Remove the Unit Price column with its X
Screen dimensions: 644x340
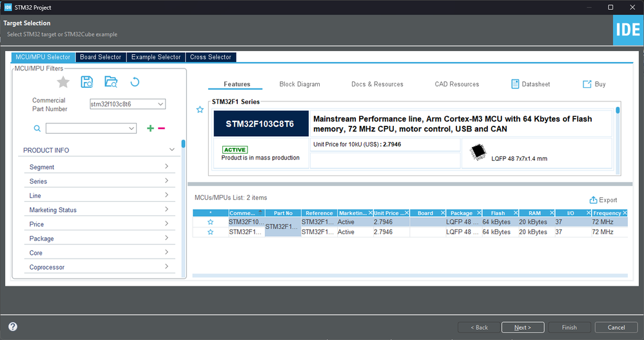[407, 213]
